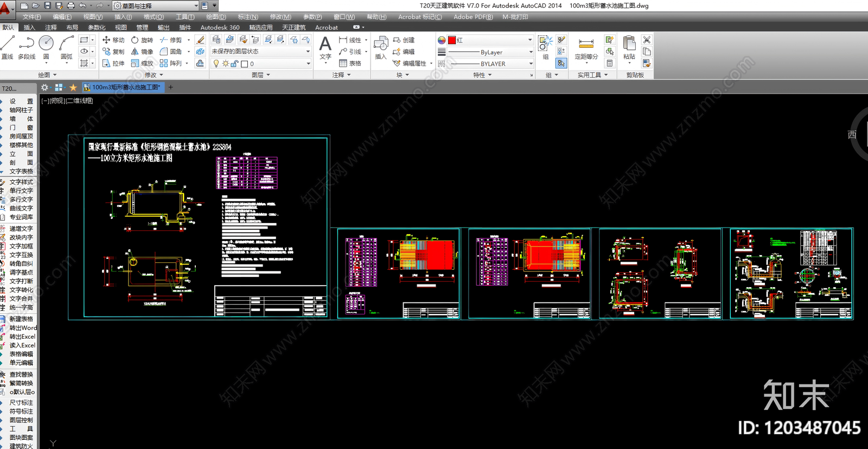868x449 pixels.
Task: Click the color wheel icon in 特性 panel
Action: click(x=442, y=40)
